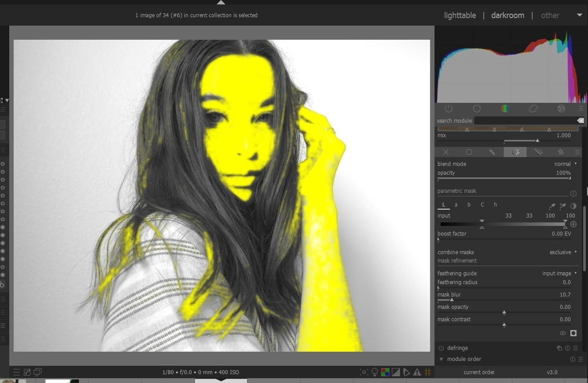Reset the parametric mask settings
This screenshot has width=588, height=383.
click(573, 194)
